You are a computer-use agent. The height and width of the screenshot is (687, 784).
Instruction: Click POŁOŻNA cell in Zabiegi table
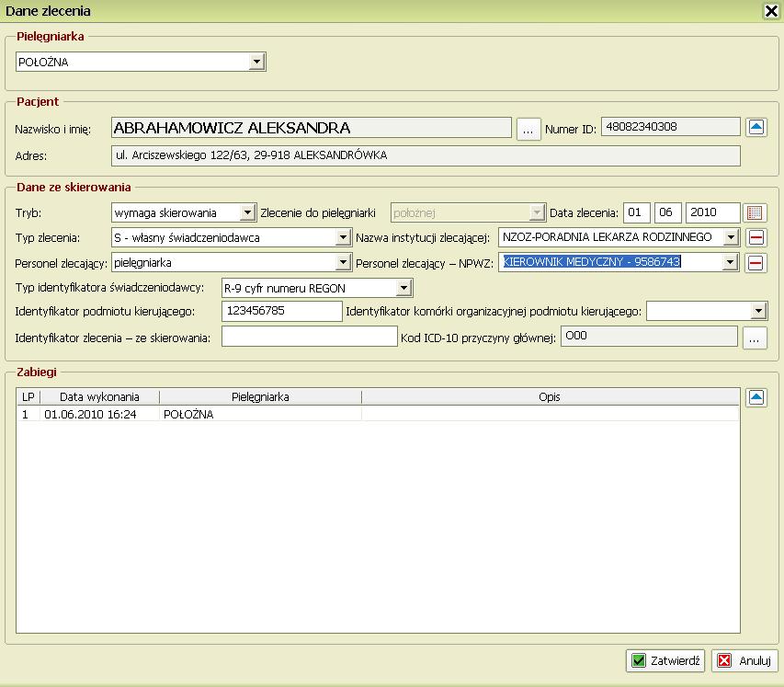click(x=260, y=414)
